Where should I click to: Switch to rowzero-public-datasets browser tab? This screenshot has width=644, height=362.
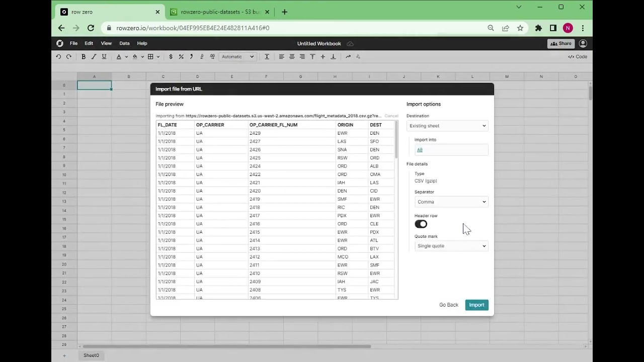coord(220,12)
